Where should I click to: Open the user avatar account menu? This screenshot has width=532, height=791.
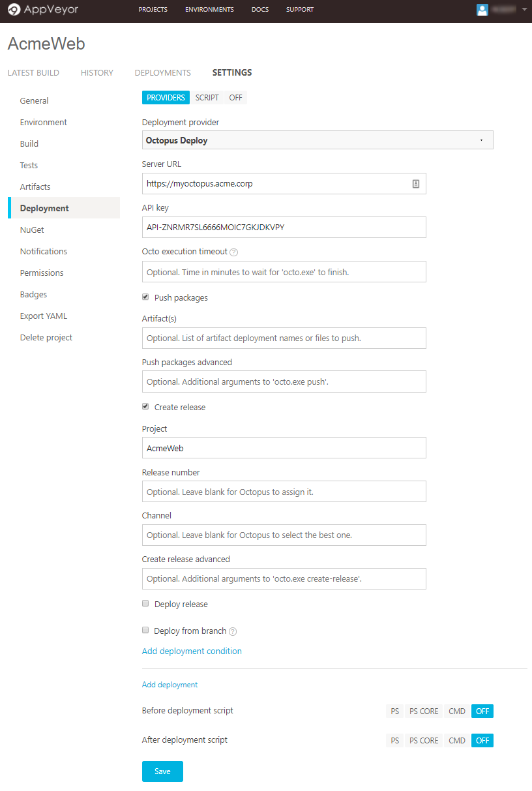(x=482, y=10)
